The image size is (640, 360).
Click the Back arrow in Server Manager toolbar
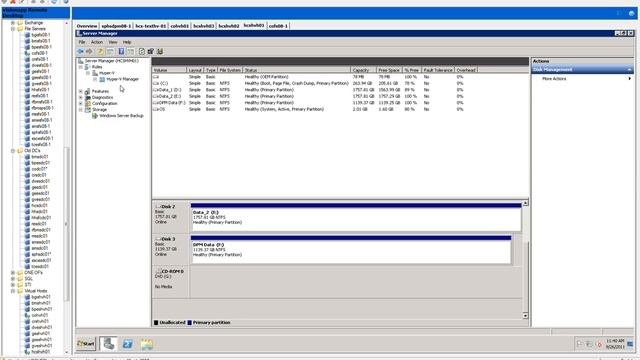(80, 51)
